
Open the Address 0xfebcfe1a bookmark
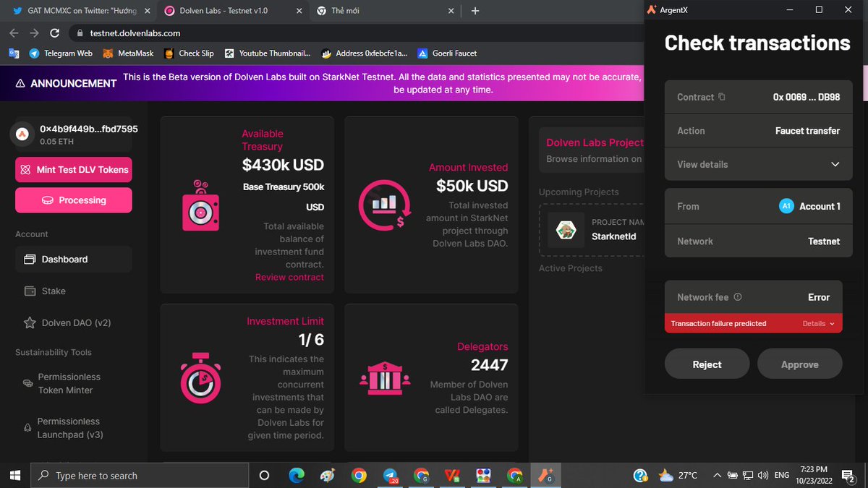tap(365, 53)
